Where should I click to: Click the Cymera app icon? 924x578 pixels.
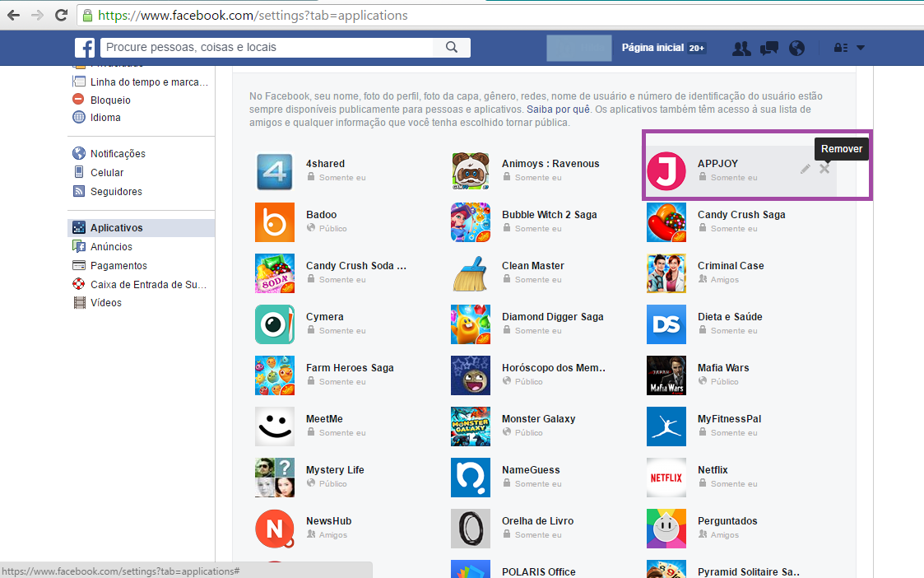275,324
